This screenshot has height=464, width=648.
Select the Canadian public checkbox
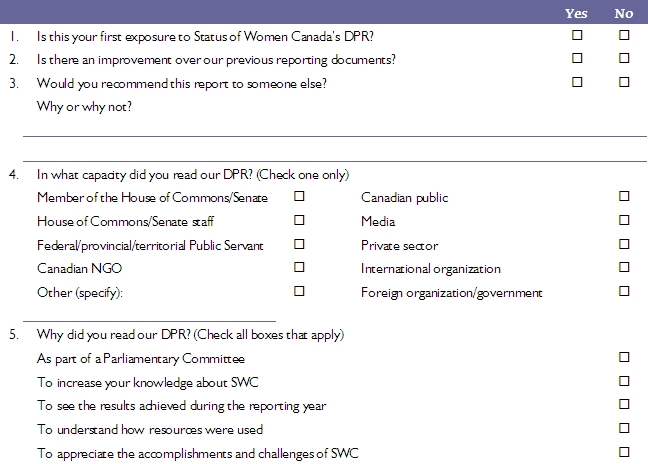[x=624, y=196]
